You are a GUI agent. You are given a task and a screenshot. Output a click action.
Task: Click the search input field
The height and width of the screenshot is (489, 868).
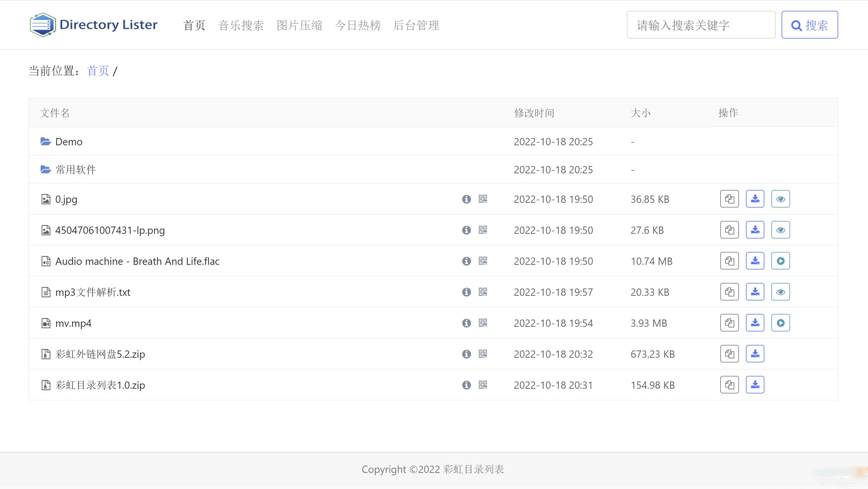[x=701, y=25]
